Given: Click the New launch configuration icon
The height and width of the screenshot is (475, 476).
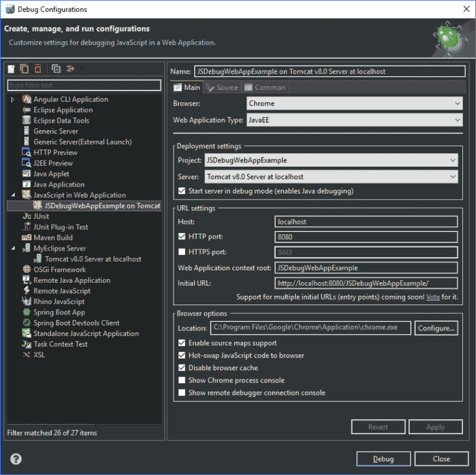Looking at the screenshot, I should 11,69.
